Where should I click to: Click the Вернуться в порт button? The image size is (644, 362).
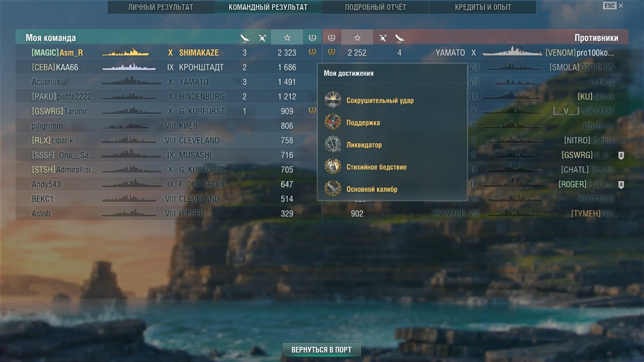pos(322,350)
